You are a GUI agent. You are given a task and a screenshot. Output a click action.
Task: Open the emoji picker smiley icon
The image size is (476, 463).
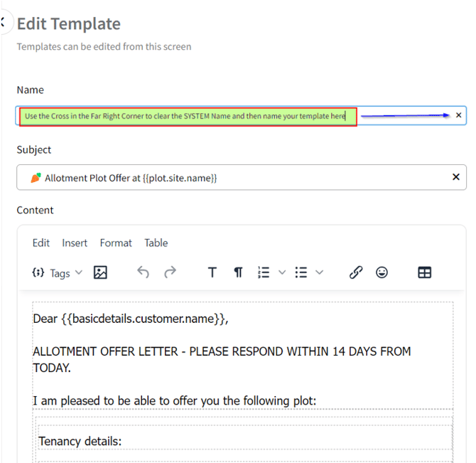click(382, 272)
